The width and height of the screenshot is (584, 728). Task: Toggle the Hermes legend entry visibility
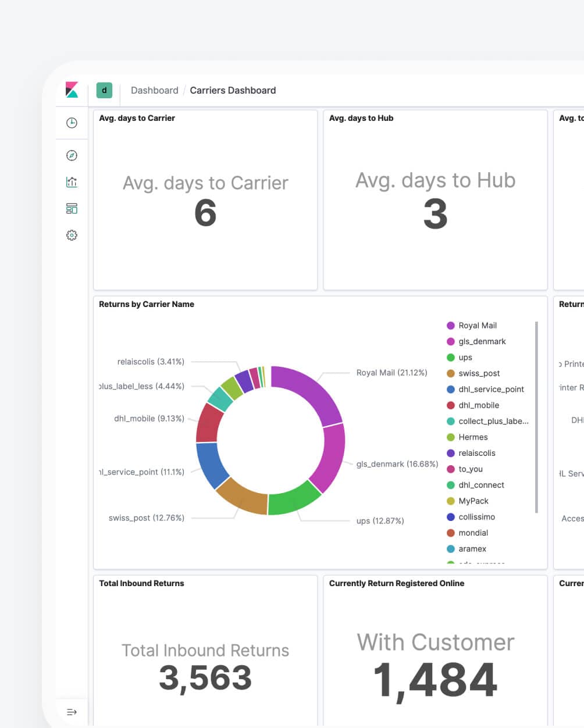[473, 437]
